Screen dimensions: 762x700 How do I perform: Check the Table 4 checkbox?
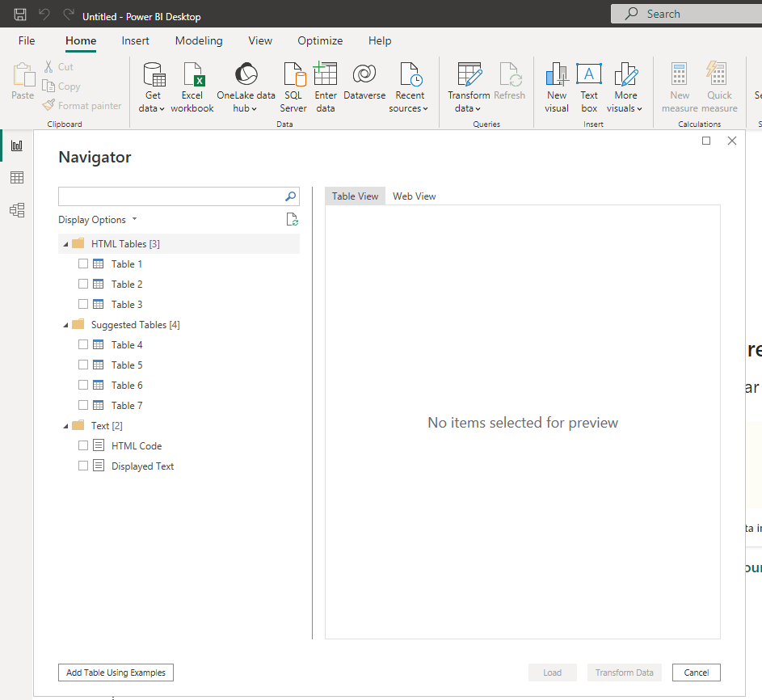pos(83,344)
